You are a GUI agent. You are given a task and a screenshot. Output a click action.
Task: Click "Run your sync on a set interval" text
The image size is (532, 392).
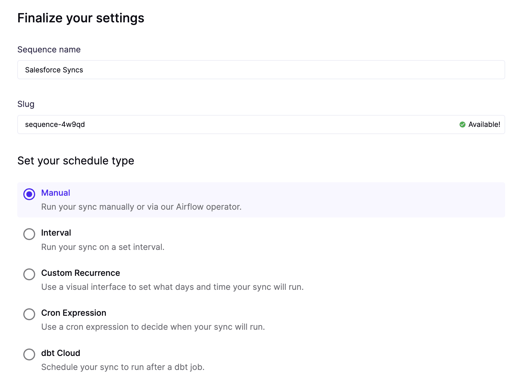tap(103, 247)
